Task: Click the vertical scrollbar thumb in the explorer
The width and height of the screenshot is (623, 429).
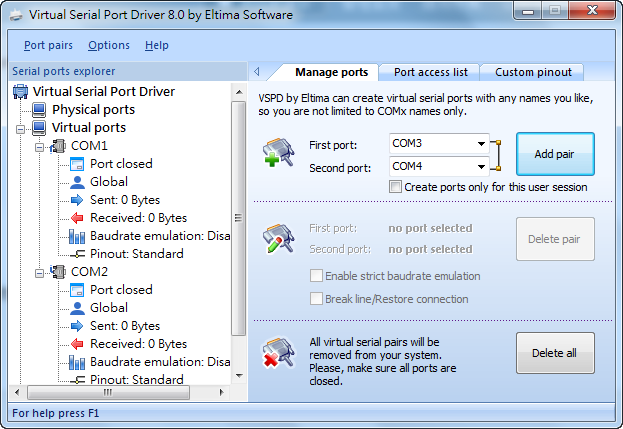Action: coord(238,218)
